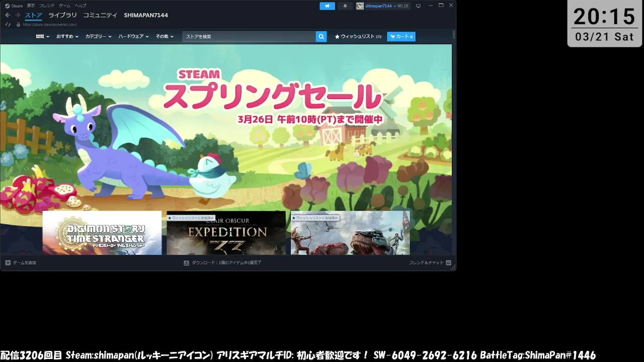The width and height of the screenshot is (644, 362).
Task: Expand the その他 dropdown
Action: [165, 37]
